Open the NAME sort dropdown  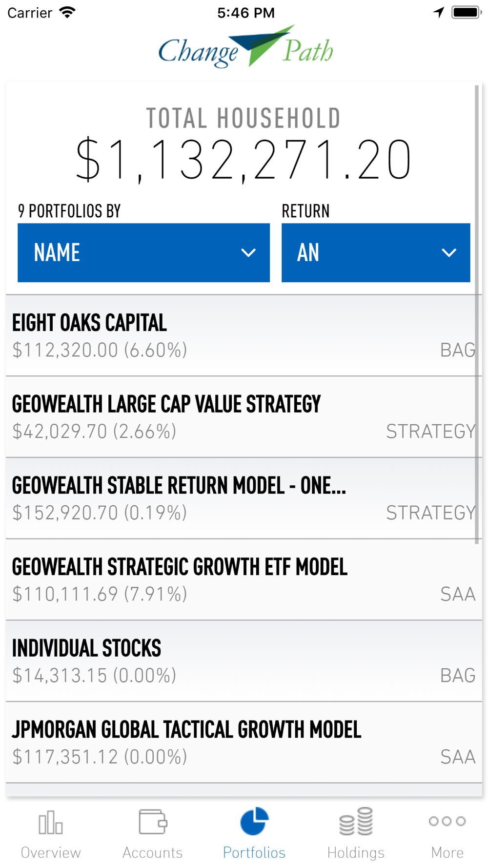pyautogui.click(x=143, y=253)
